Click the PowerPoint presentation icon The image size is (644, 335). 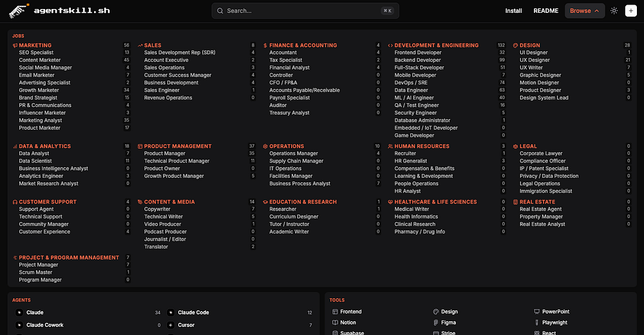coord(537,312)
